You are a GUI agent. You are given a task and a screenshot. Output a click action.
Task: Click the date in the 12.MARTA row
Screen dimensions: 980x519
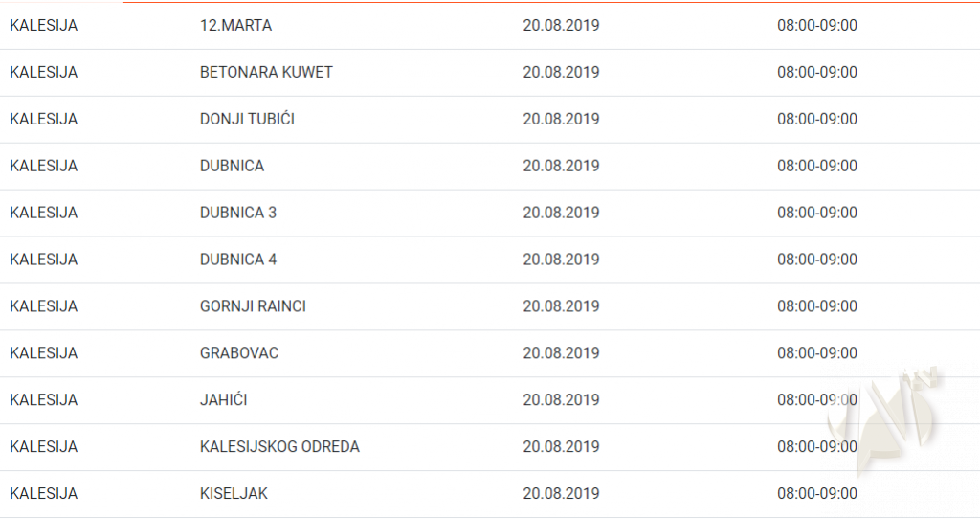click(x=561, y=26)
